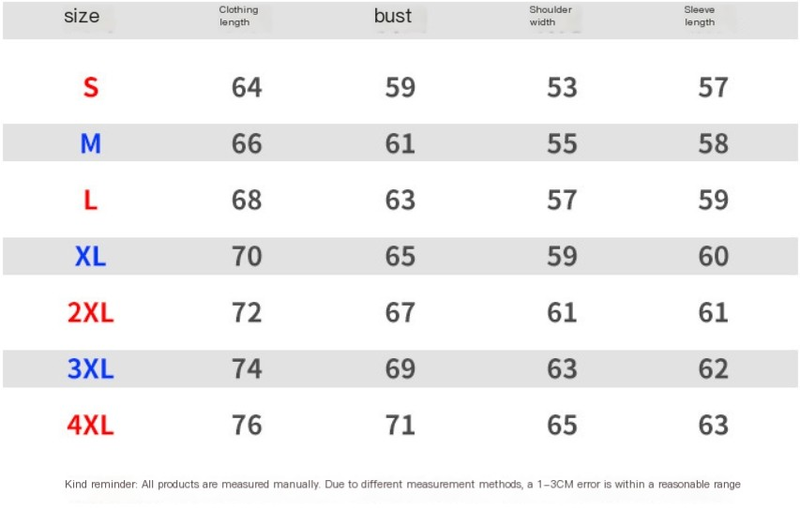Viewport: 800px width, 508px height.
Task: Select the red L size label
Action: click(x=90, y=200)
